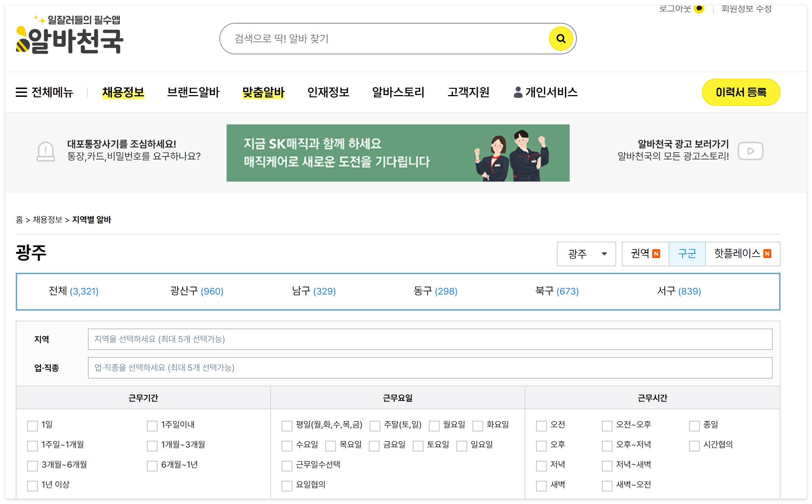Expand the 광주 region dropdown
The width and height of the screenshot is (812, 504).
click(586, 254)
